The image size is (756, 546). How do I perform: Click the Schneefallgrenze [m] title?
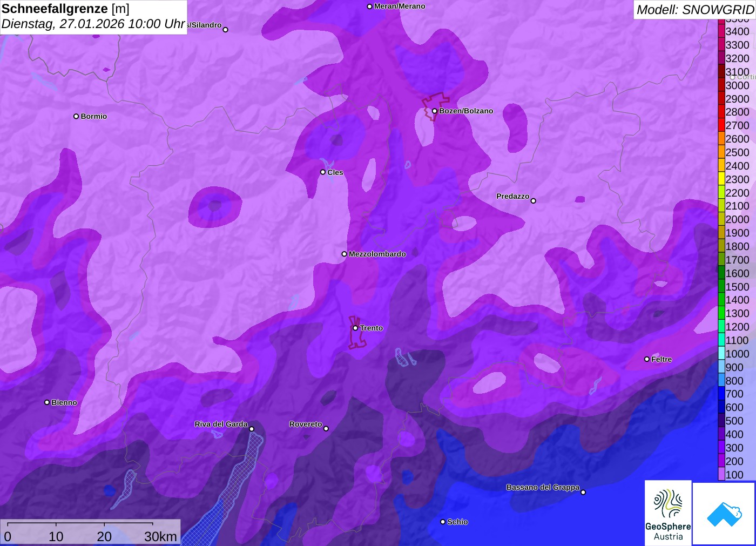[x=65, y=9]
